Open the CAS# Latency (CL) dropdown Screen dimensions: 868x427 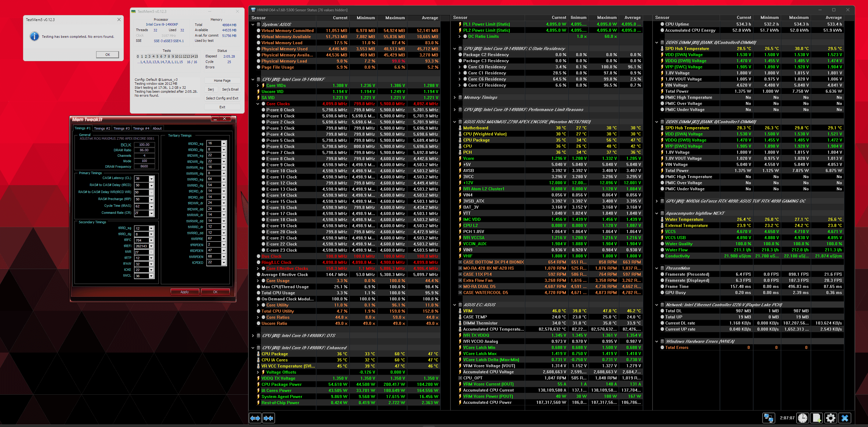[x=151, y=179]
